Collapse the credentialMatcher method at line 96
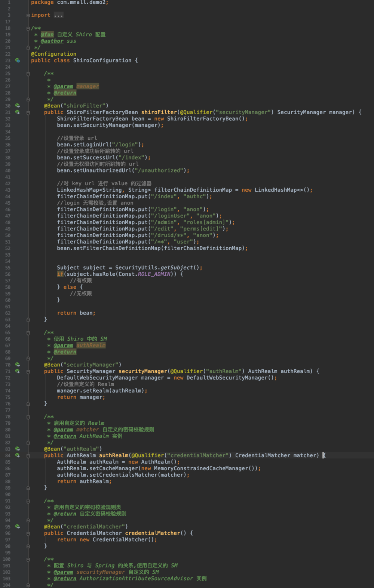Viewport: 374px width, 588px height. 28,533
